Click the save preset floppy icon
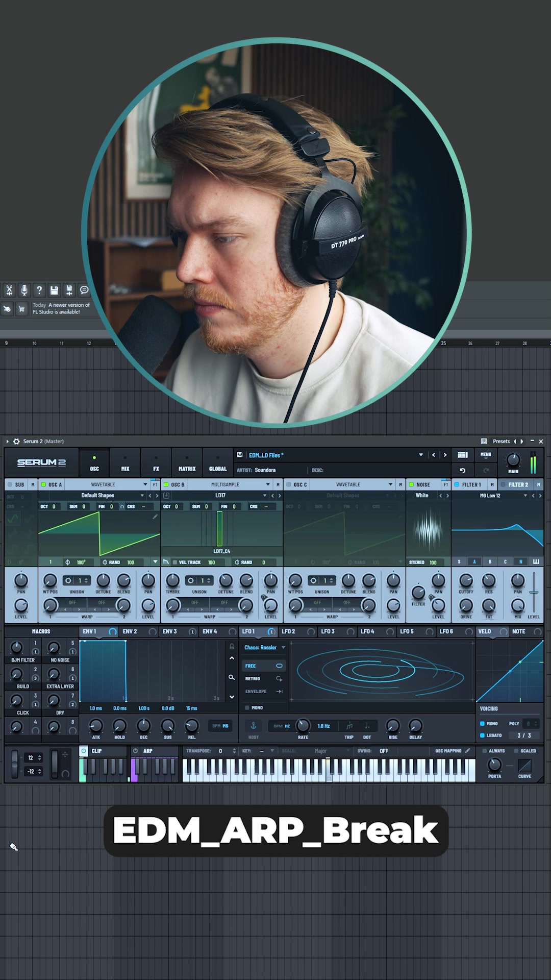Viewport: 551px width, 980px height. point(240,455)
